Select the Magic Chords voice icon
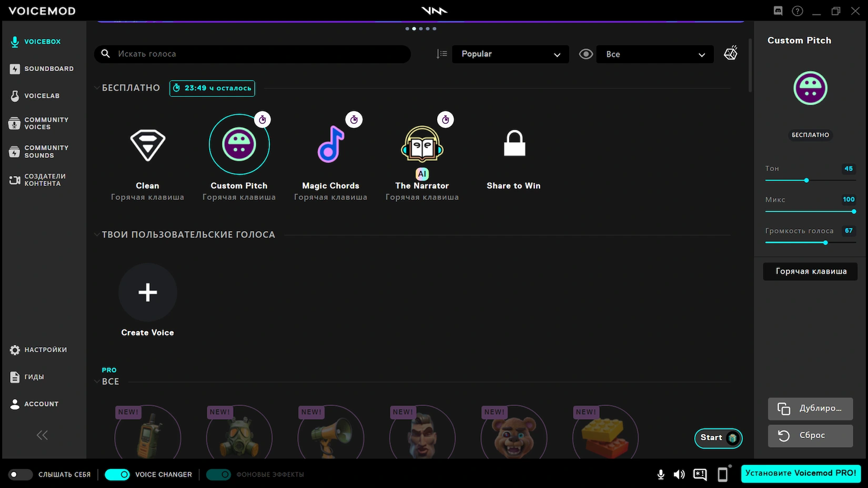 330,145
